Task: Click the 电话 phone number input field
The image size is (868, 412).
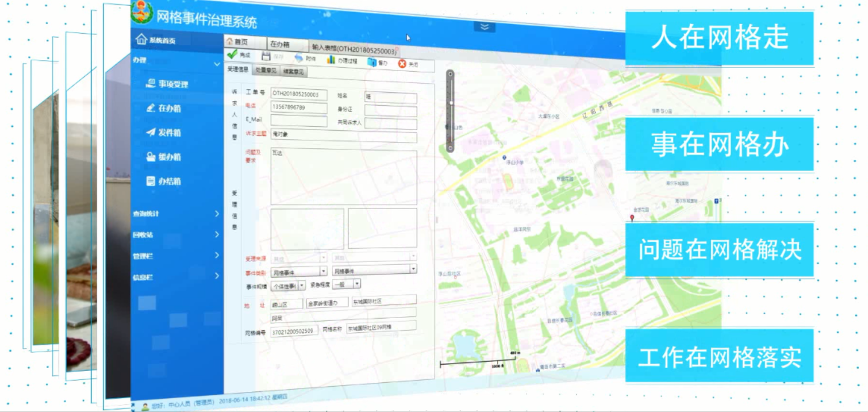Action: point(299,107)
